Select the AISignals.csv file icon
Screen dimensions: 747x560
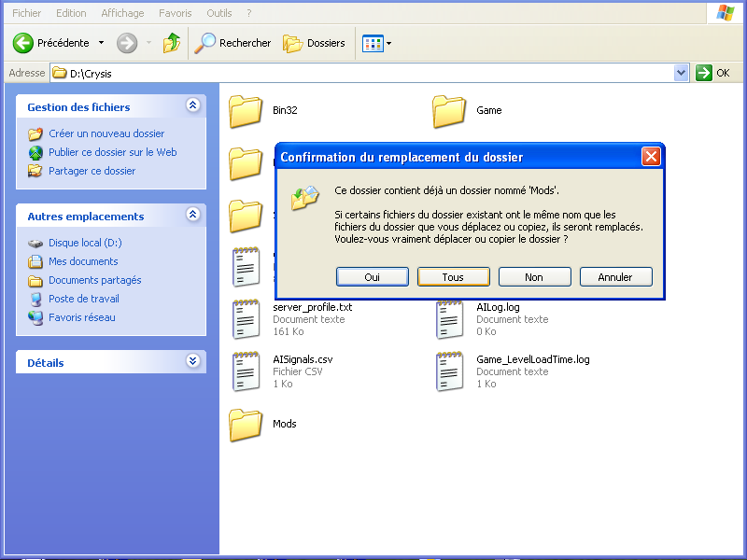pos(246,371)
